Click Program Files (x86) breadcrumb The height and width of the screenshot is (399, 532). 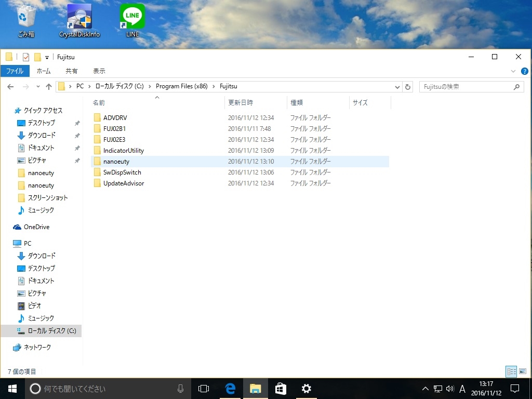click(x=181, y=86)
